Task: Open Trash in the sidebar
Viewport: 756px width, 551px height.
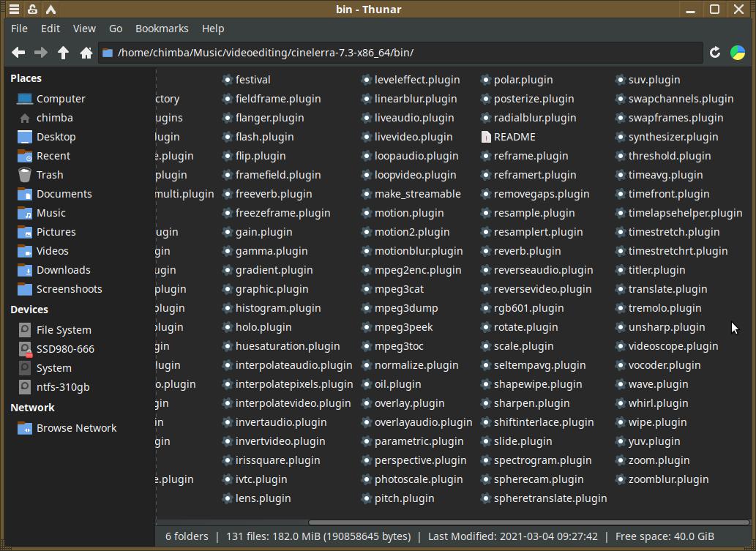Action: coord(40,175)
